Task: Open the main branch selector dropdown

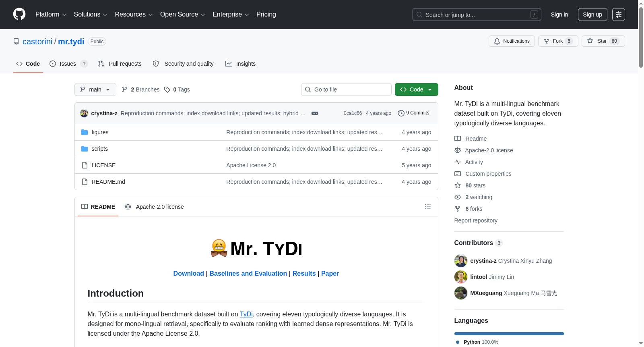Action: (x=95, y=89)
